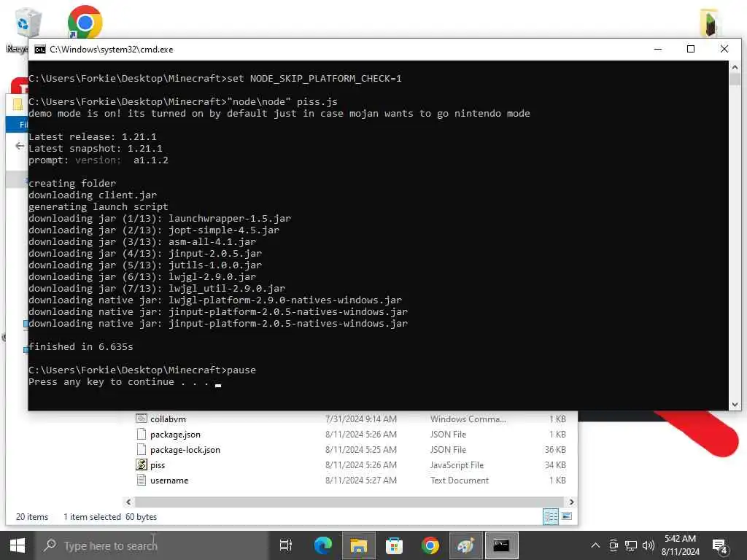
Task: Select the piss JavaScript file icon
Action: [x=142, y=464]
